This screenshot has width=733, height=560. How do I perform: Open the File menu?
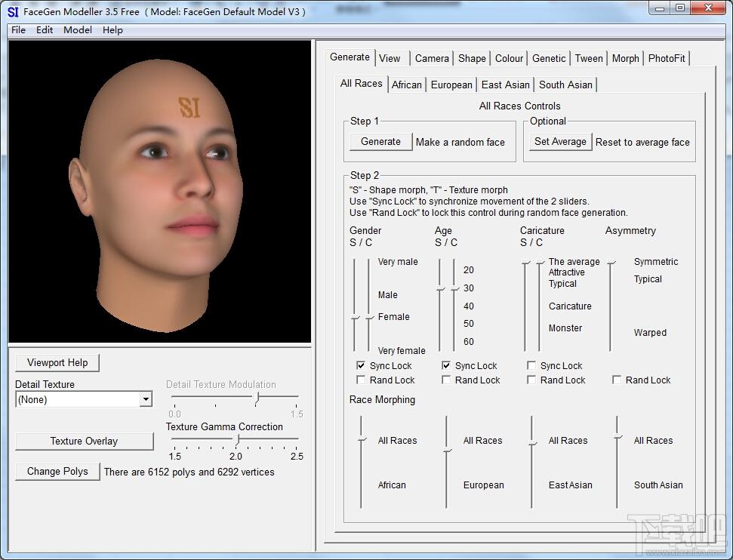click(18, 30)
